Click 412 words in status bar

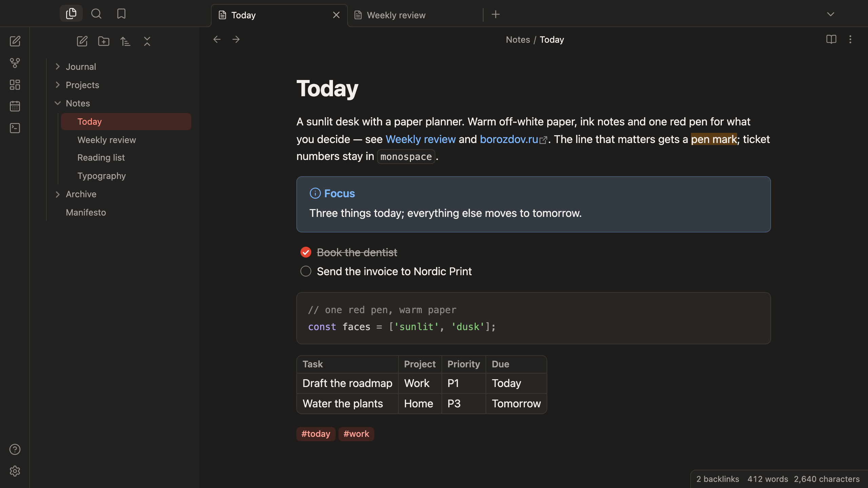coord(768,479)
